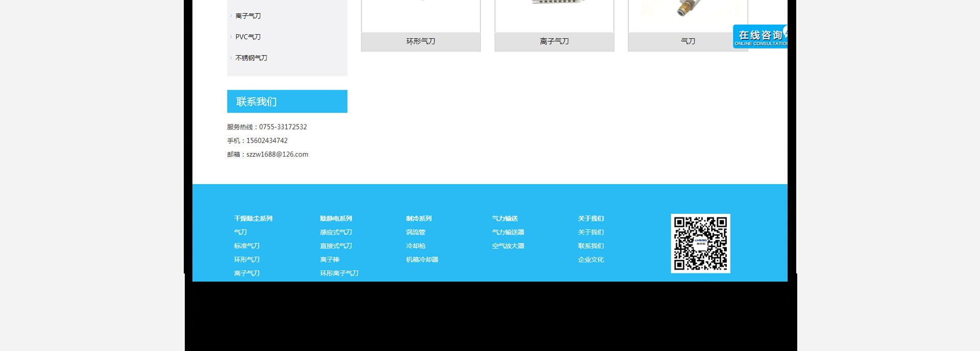This screenshot has height=351, width=980.
Task: Open the 环形气刀 product card
Action: click(x=421, y=41)
